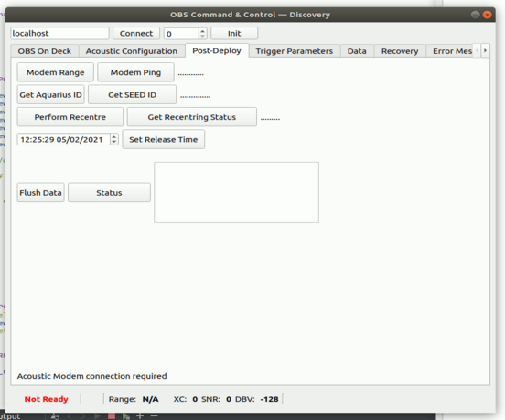Screen dimensions: 505x420
Task: Click 'Acoustic Modem connection required' message
Action: (91, 376)
